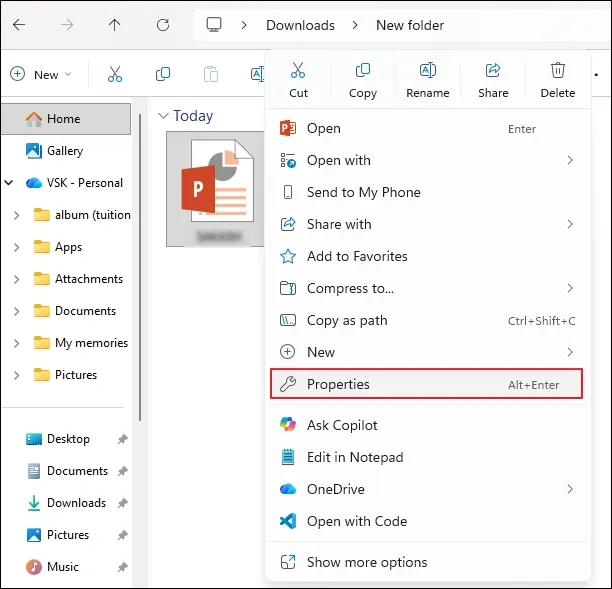Click the toolbar Paste clipboard icon
Screen dimensions: 612x589
tap(211, 74)
